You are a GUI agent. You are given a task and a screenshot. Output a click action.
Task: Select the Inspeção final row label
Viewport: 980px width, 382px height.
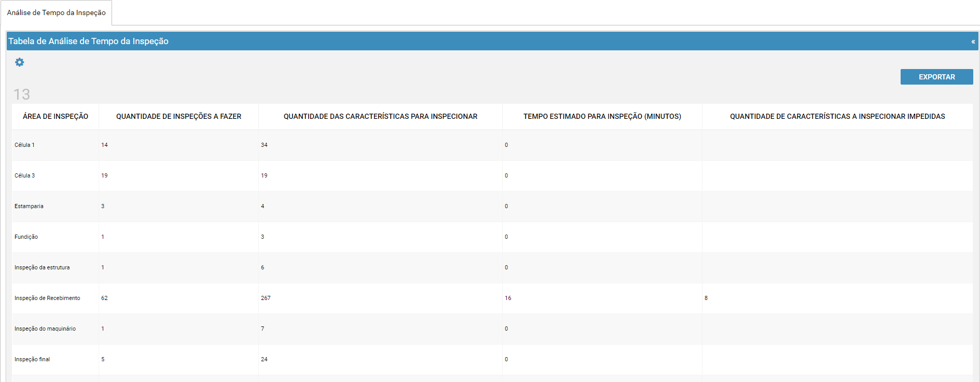pos(32,359)
